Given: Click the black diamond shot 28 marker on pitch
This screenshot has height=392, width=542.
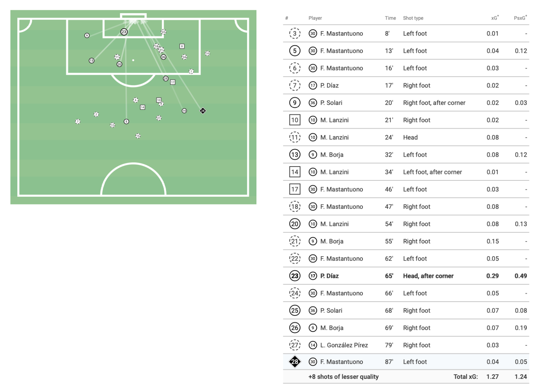Looking at the screenshot, I should pos(203,111).
